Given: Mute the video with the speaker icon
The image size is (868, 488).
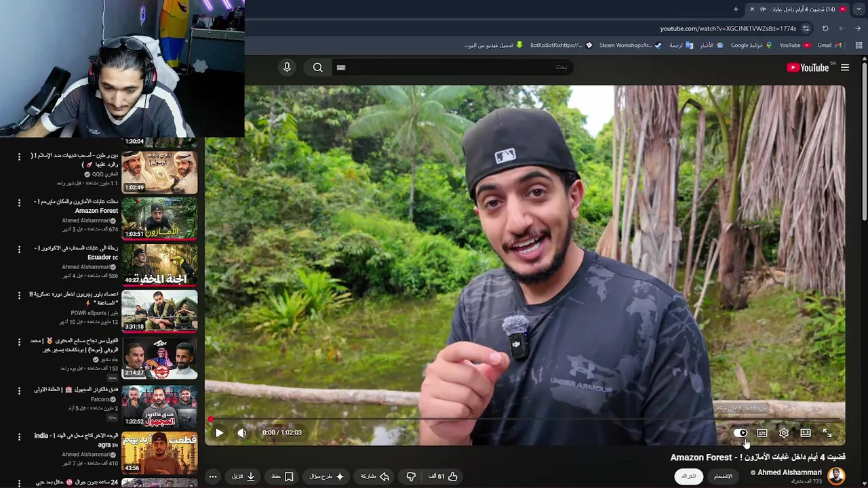Looking at the screenshot, I should (x=242, y=432).
